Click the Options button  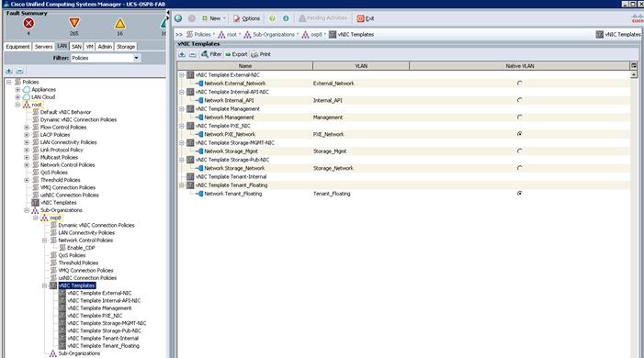pos(246,18)
